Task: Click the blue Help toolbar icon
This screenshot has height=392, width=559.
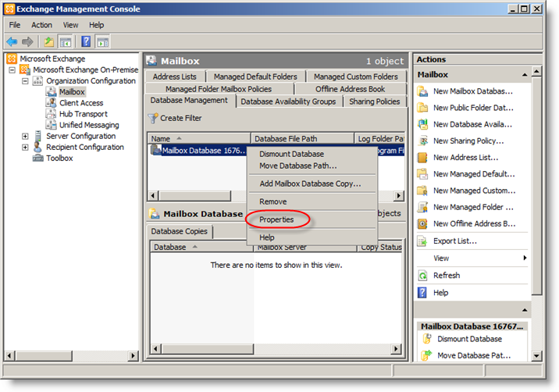Action: pyautogui.click(x=86, y=41)
